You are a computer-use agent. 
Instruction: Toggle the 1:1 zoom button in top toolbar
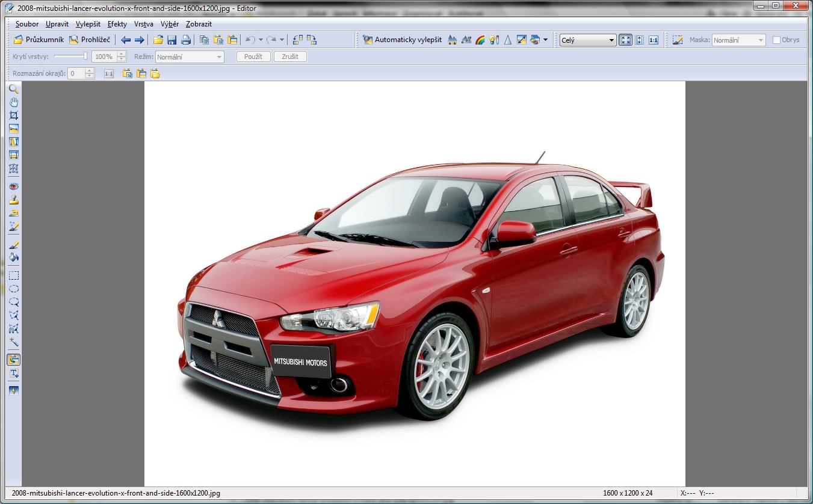[x=654, y=40]
